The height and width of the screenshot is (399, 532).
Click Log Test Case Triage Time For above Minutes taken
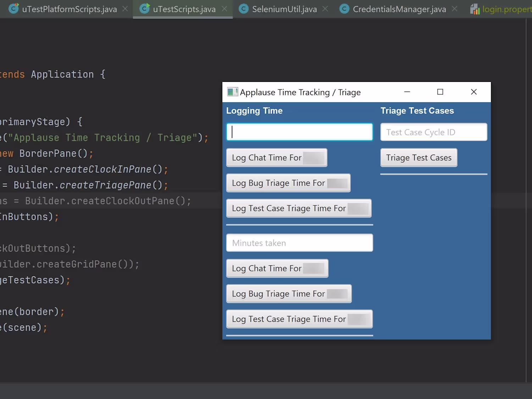pos(299,208)
